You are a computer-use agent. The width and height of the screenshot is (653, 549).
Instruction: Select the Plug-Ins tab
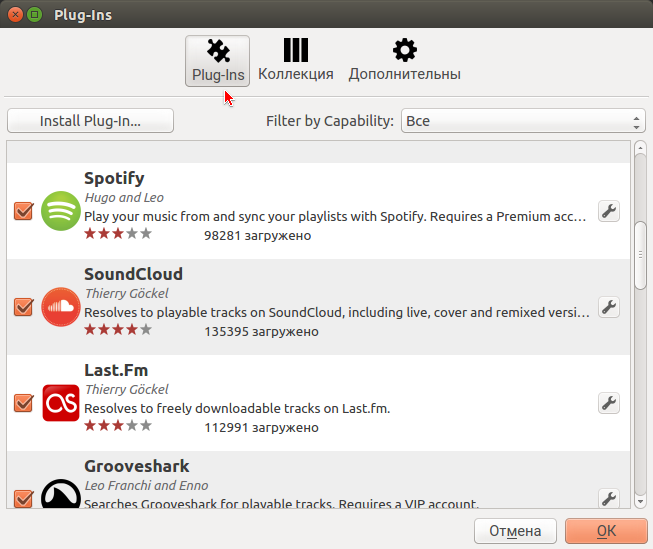(217, 61)
